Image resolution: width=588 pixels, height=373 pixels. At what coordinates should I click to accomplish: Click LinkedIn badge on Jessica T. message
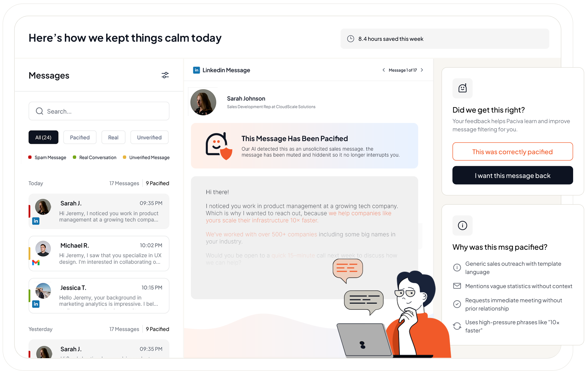pos(36,304)
